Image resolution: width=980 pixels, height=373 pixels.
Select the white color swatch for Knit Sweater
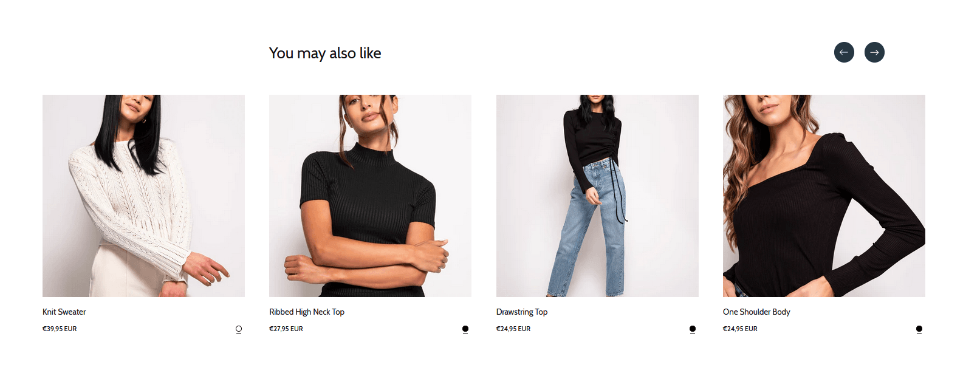click(239, 329)
